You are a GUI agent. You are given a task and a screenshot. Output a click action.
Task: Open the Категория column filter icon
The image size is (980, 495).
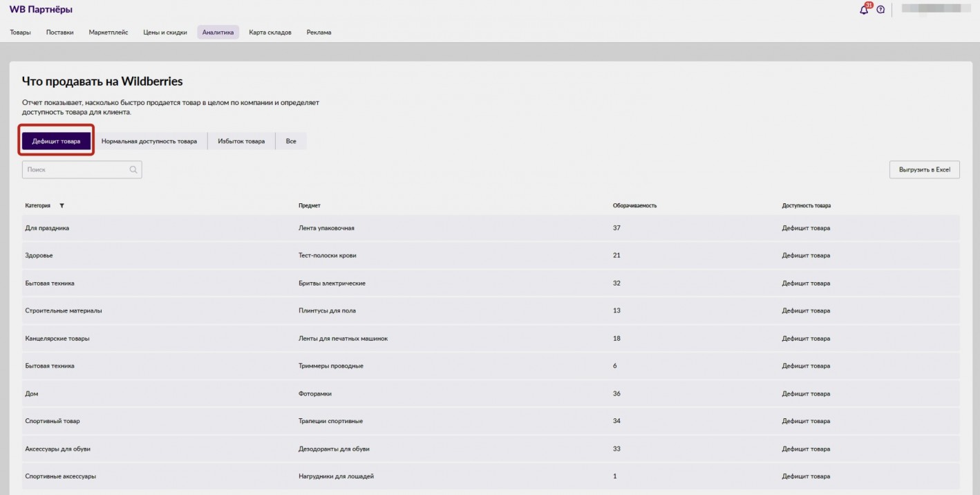pyautogui.click(x=62, y=206)
